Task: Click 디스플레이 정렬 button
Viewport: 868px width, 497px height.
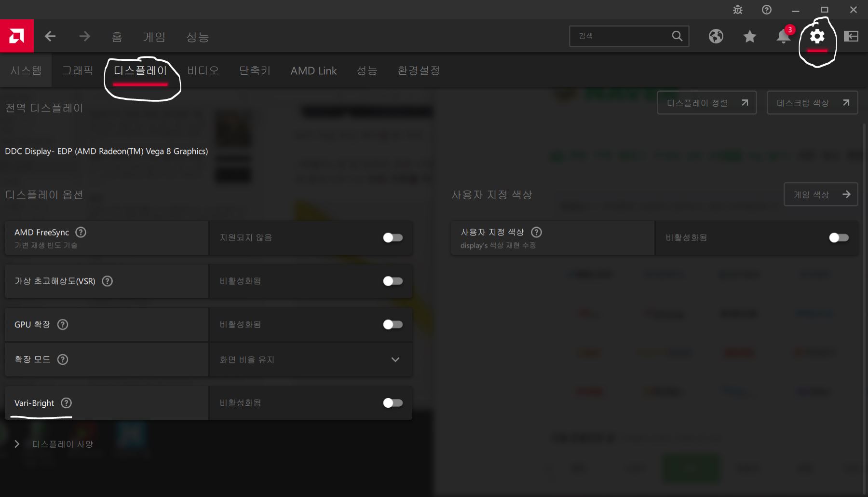Action: [707, 103]
